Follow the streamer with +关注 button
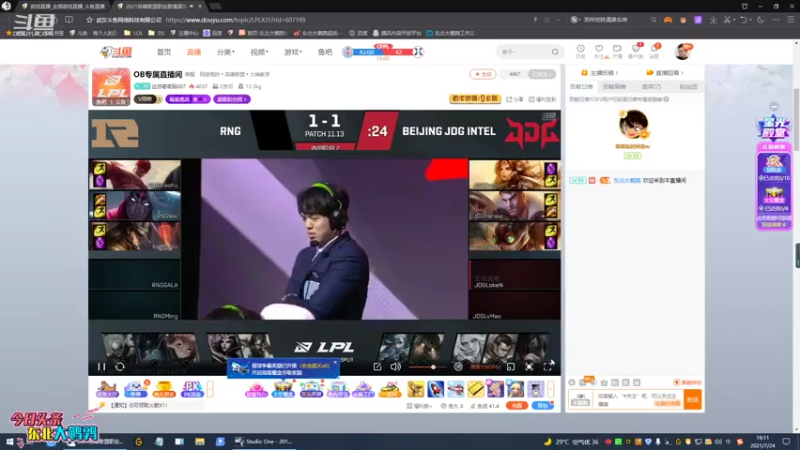This screenshot has width=800, height=450. tap(483, 74)
